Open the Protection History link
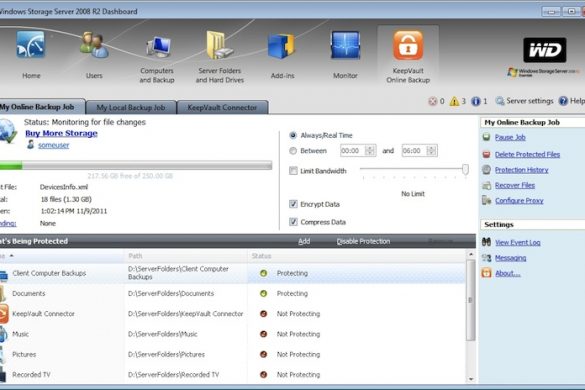The width and height of the screenshot is (585, 390). (x=522, y=170)
